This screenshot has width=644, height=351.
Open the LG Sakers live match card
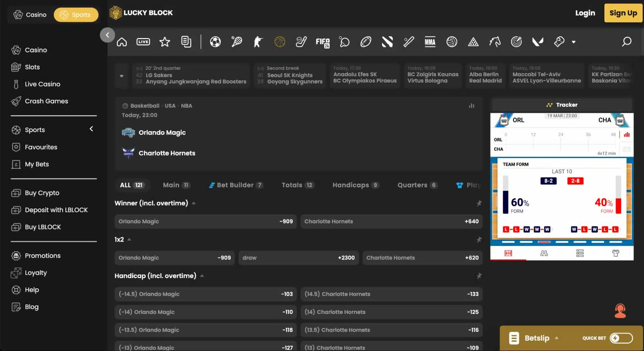[191, 75]
